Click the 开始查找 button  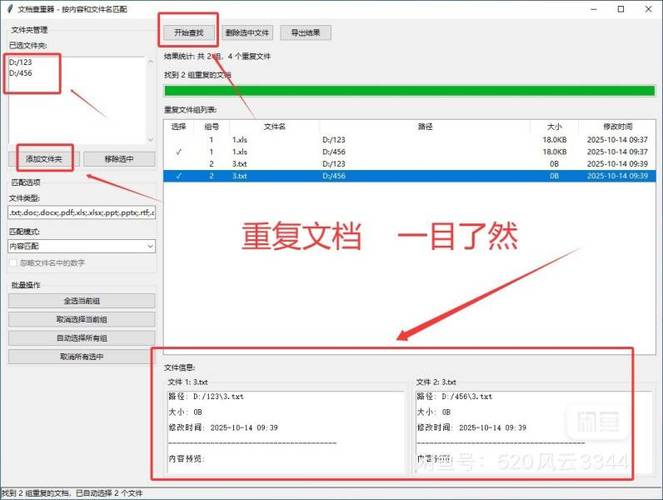point(189,33)
